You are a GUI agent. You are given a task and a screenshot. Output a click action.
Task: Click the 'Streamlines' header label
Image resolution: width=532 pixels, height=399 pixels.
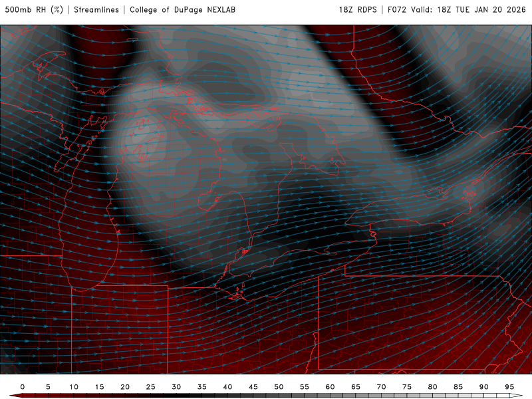(x=96, y=10)
